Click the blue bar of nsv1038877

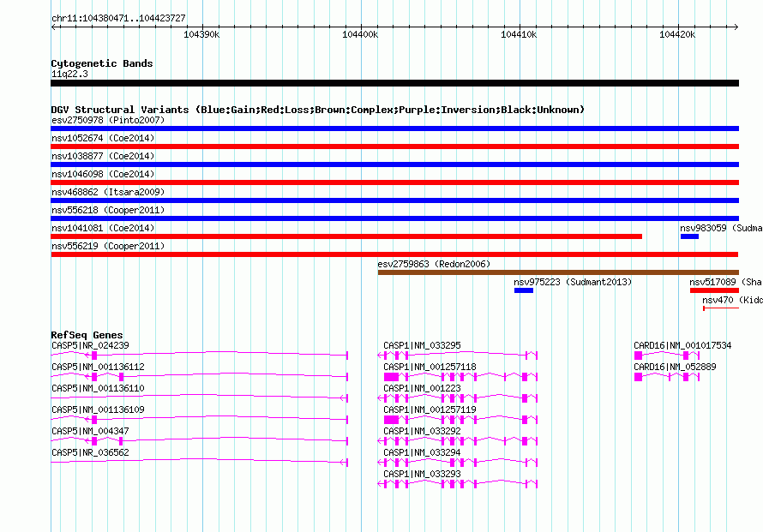tap(394, 164)
